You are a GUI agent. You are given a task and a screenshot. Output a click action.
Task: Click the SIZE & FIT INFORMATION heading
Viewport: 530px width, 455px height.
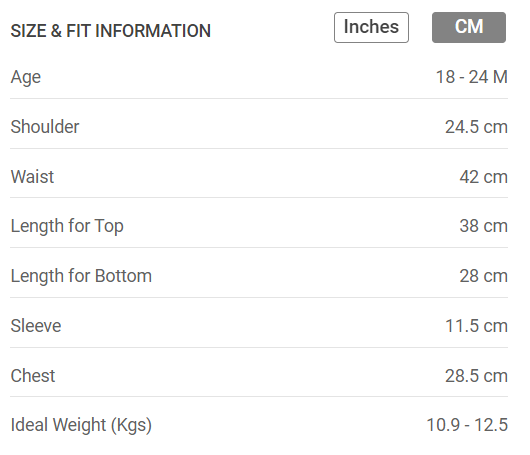pos(111,31)
